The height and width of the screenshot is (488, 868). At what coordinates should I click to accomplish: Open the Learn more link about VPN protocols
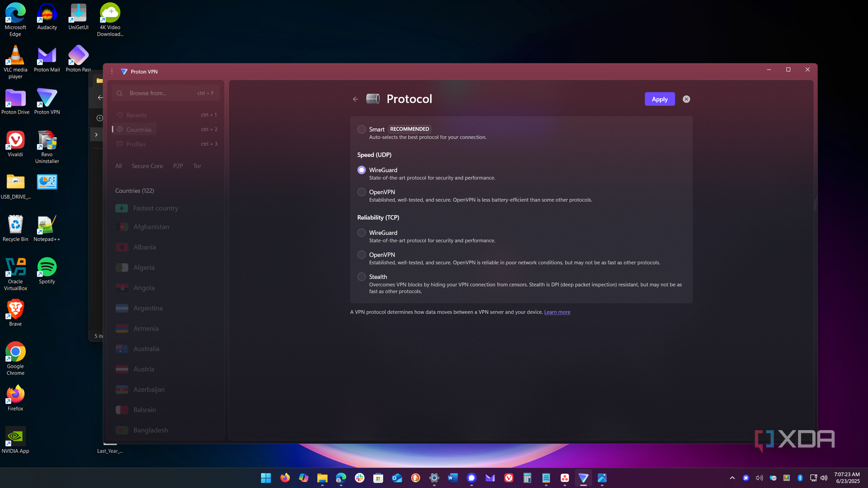pos(557,312)
